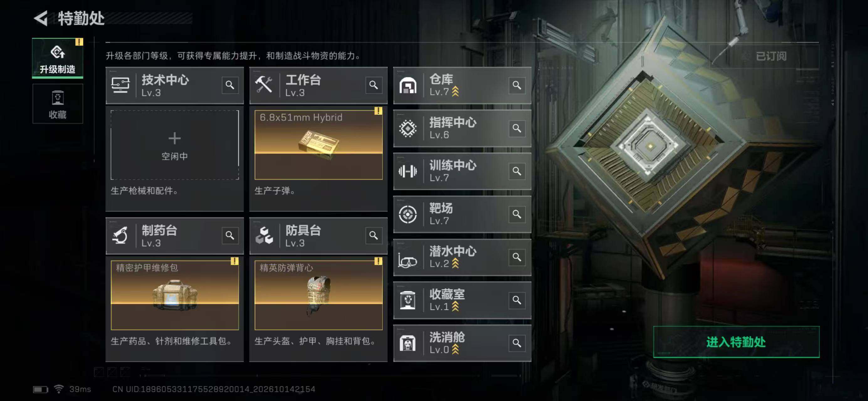This screenshot has width=868, height=401.
Task: Open magnifier details for 技术中心
Action: click(230, 85)
